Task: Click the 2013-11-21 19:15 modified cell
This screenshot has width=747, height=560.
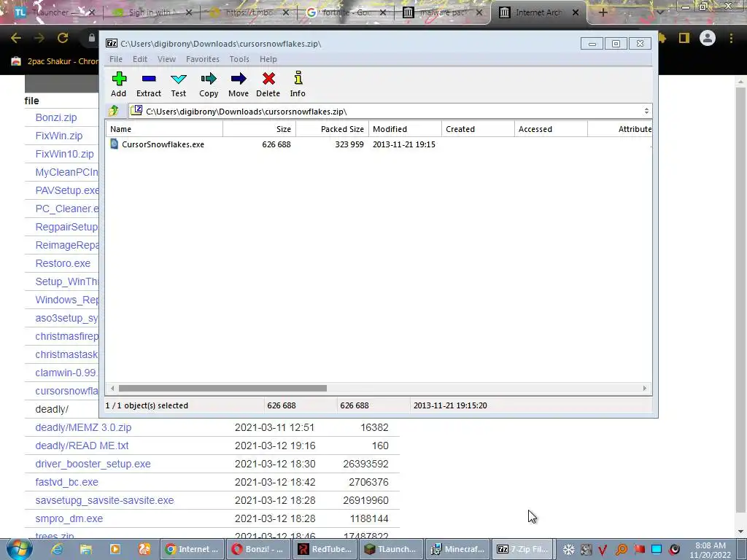Action: tap(404, 144)
